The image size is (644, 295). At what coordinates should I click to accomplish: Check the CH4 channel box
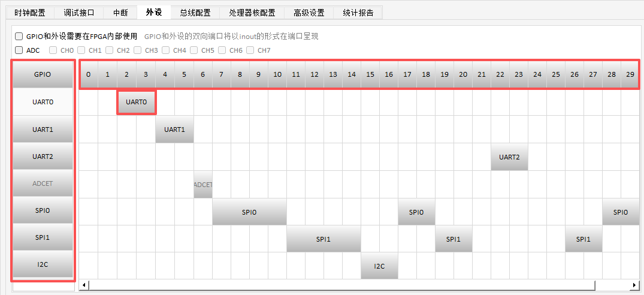point(165,50)
